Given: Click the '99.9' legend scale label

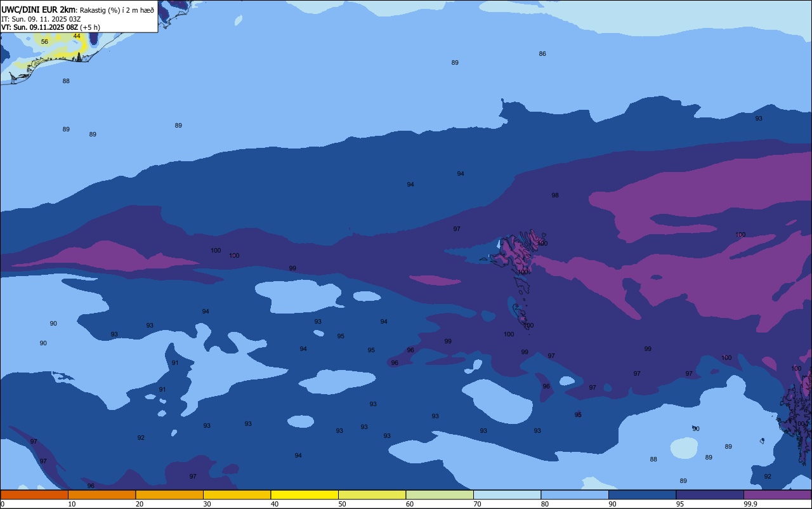Looking at the screenshot, I should coord(750,504).
